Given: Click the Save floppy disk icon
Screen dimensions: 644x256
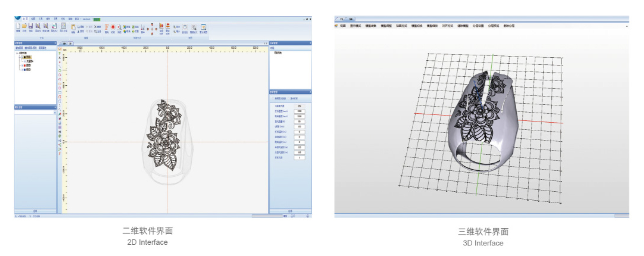Looking at the screenshot, I should click(31, 26).
